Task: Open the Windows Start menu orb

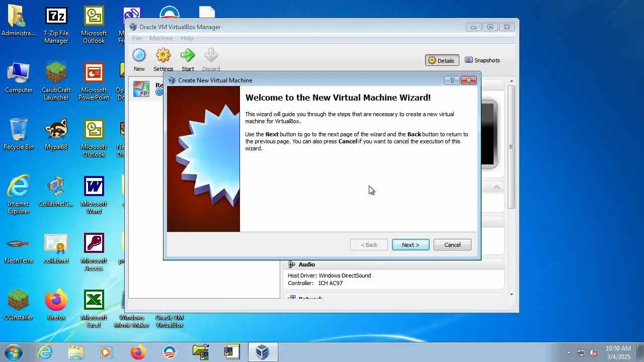Action: click(x=14, y=352)
